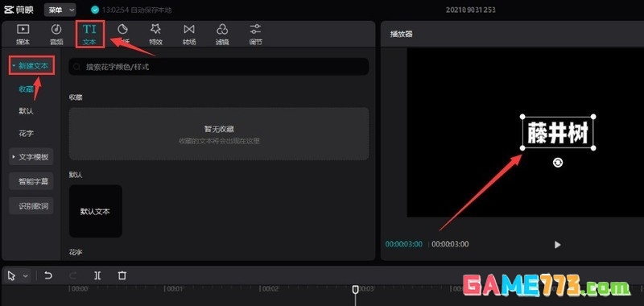Redo the last action

click(72, 275)
